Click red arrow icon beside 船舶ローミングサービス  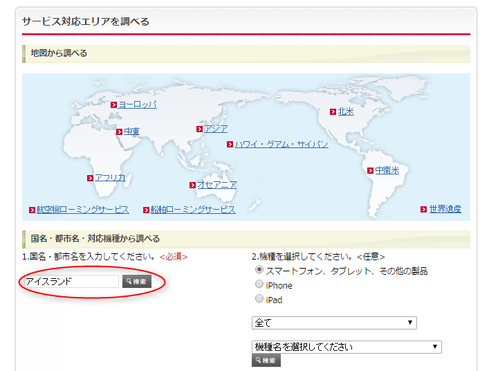point(146,210)
